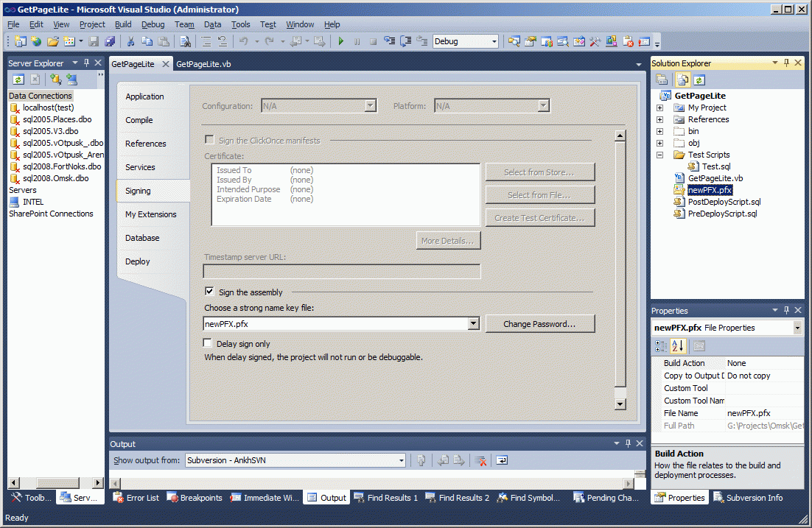This screenshot has height=528, width=812.
Task: Toggle Word Wrap icon in Output window
Action: pos(502,460)
